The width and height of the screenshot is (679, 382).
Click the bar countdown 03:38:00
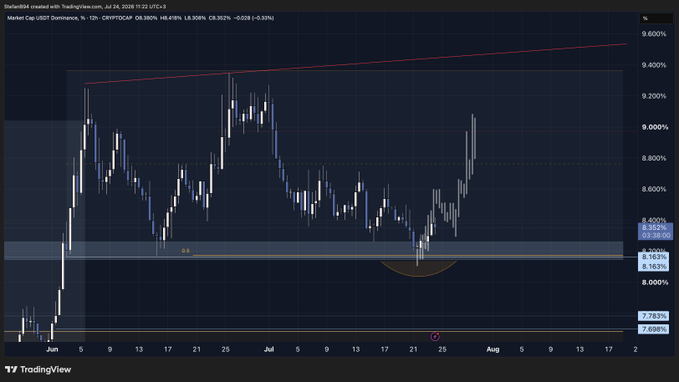coord(656,235)
